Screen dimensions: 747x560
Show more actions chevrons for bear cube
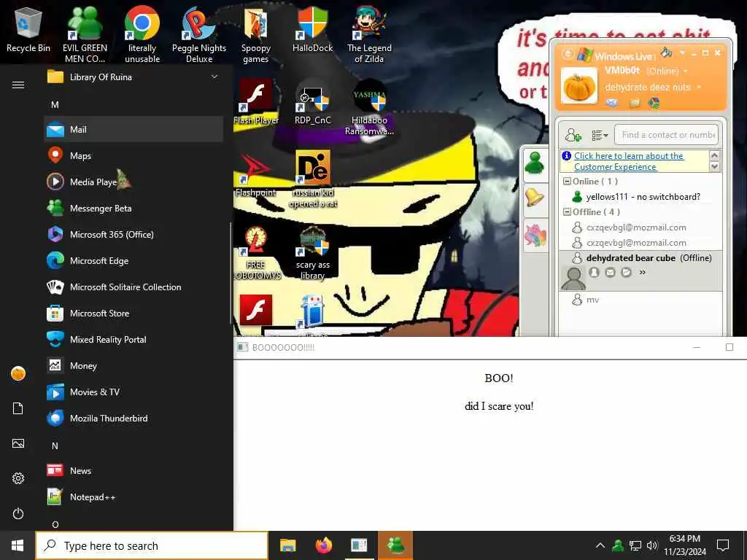(642, 273)
